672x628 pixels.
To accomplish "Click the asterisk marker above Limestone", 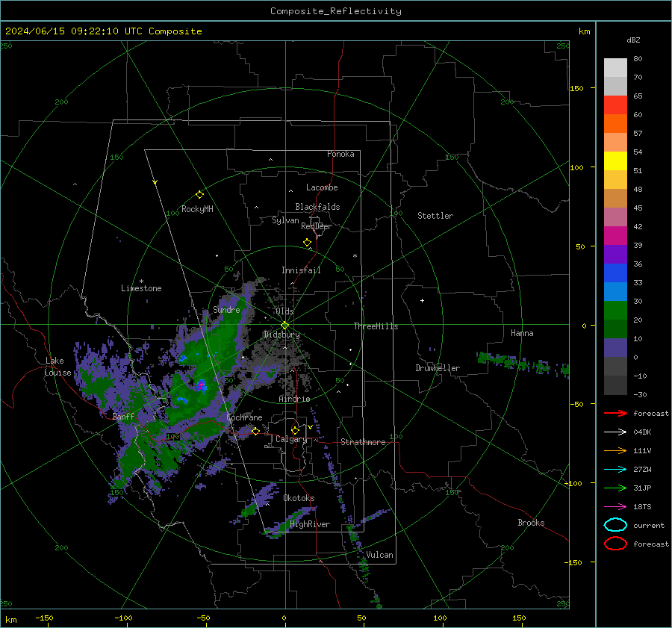I will (x=141, y=282).
